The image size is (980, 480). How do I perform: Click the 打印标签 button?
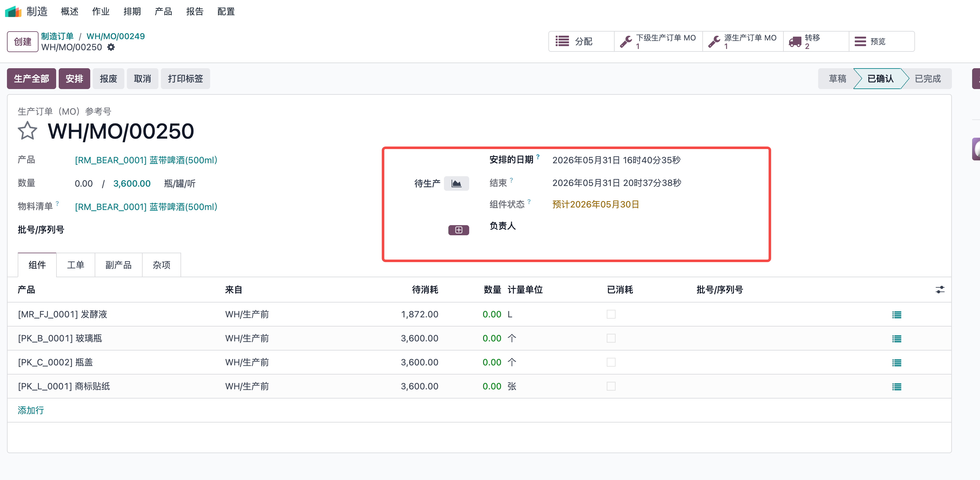(185, 79)
